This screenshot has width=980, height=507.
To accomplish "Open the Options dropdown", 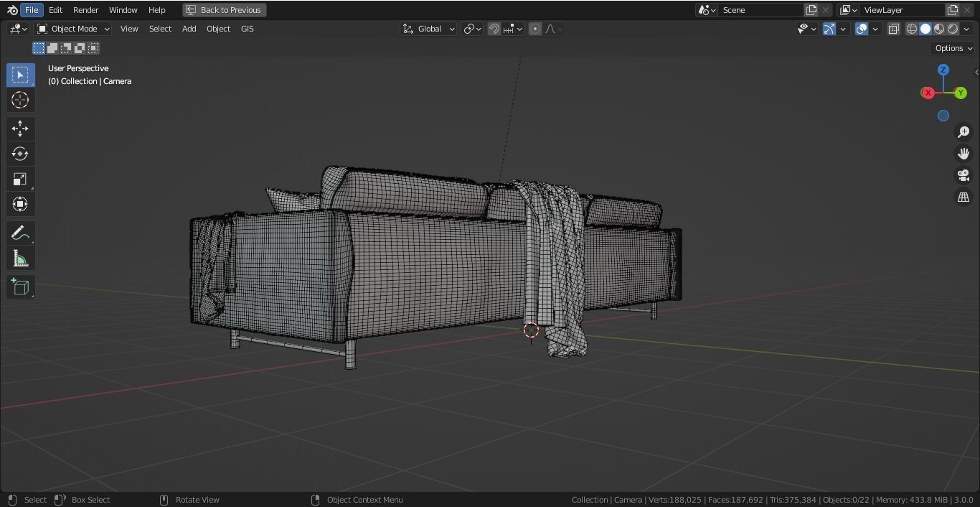I will 953,48.
